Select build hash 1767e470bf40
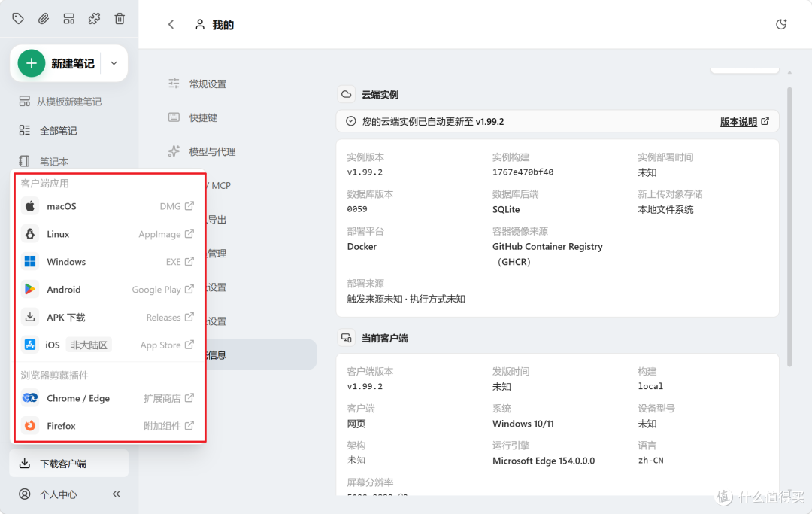Screen dimensions: 812x514 coord(523,172)
